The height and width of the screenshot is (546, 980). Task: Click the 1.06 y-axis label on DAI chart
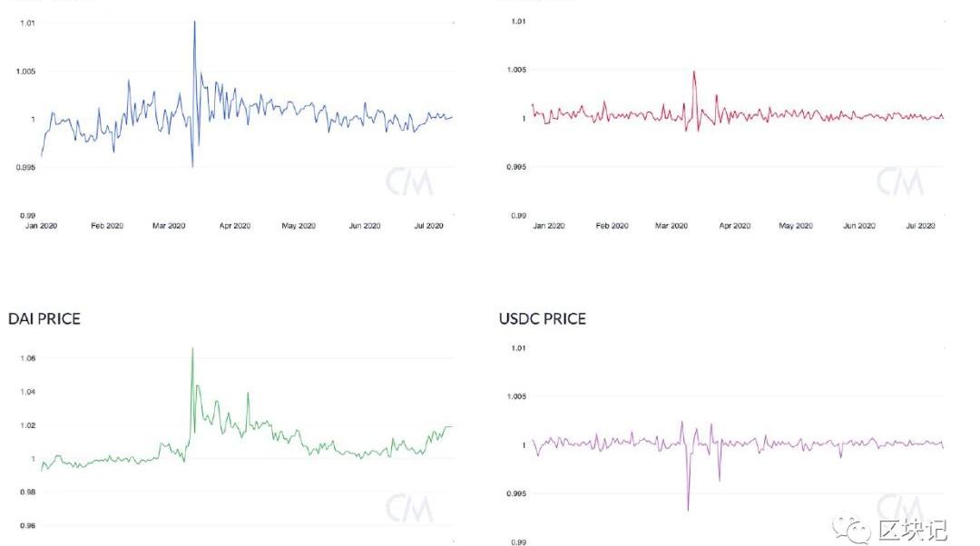[25, 359]
